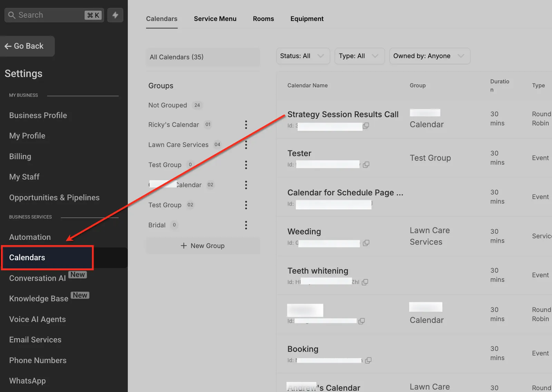The height and width of the screenshot is (392, 552).
Task: Click the left arrow beside Go Back
Action: (8, 46)
